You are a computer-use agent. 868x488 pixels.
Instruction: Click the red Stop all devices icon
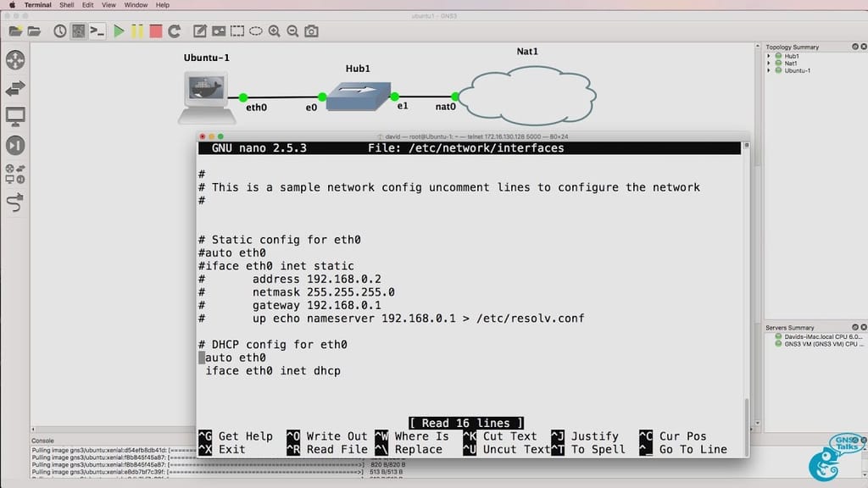click(x=158, y=31)
